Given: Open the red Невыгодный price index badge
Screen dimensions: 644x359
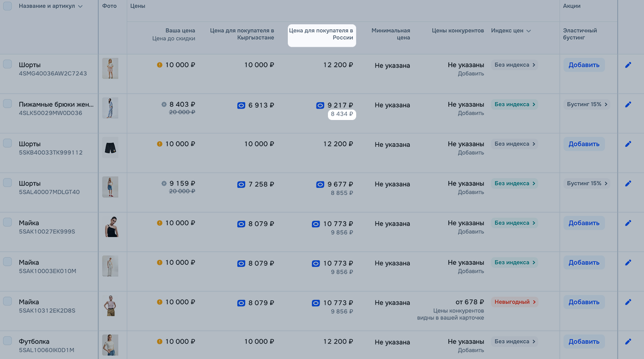Looking at the screenshot, I should (514, 302).
